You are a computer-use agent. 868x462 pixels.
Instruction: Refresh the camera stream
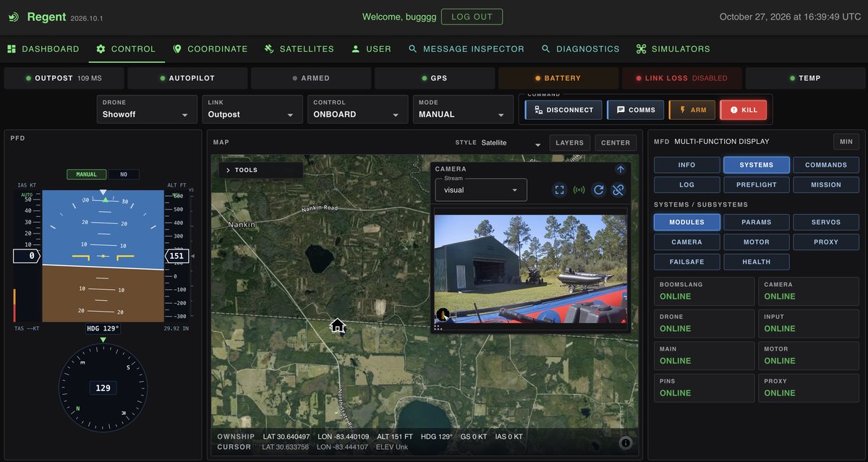point(598,190)
